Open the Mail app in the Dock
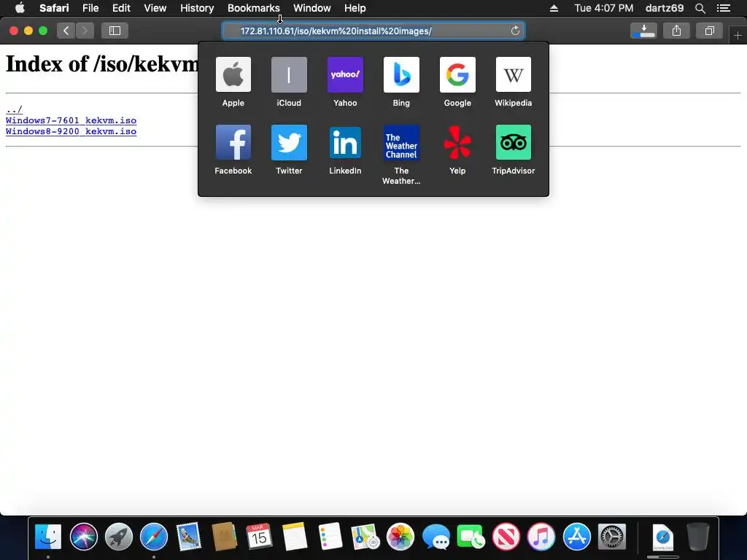This screenshot has height=560, width=747. click(x=189, y=537)
